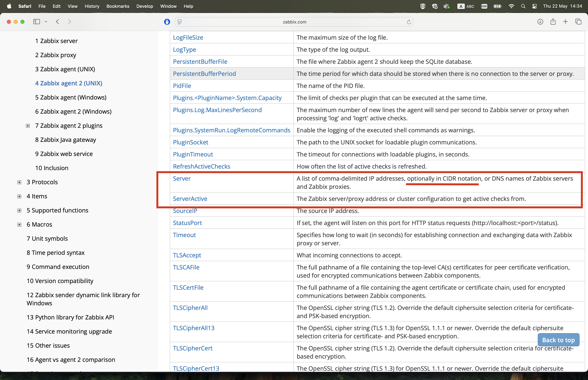Open the Develop menu
The image size is (588, 380).
click(x=145, y=6)
